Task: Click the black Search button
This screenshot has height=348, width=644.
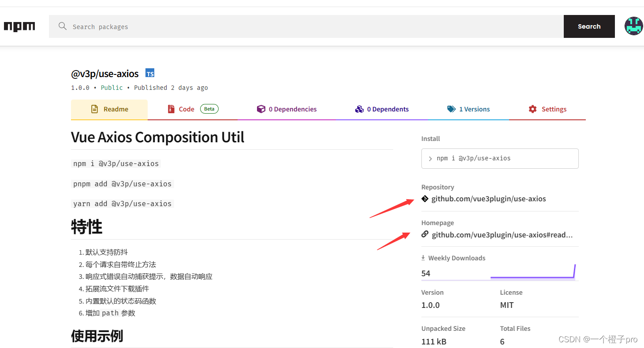Action: (x=589, y=26)
